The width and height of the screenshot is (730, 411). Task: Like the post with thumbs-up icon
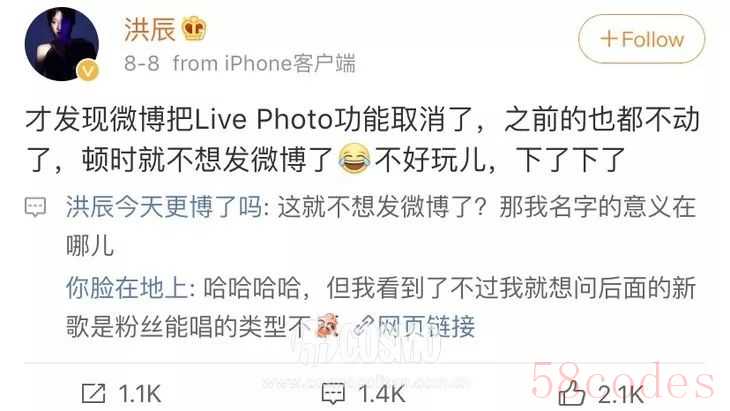point(571,393)
